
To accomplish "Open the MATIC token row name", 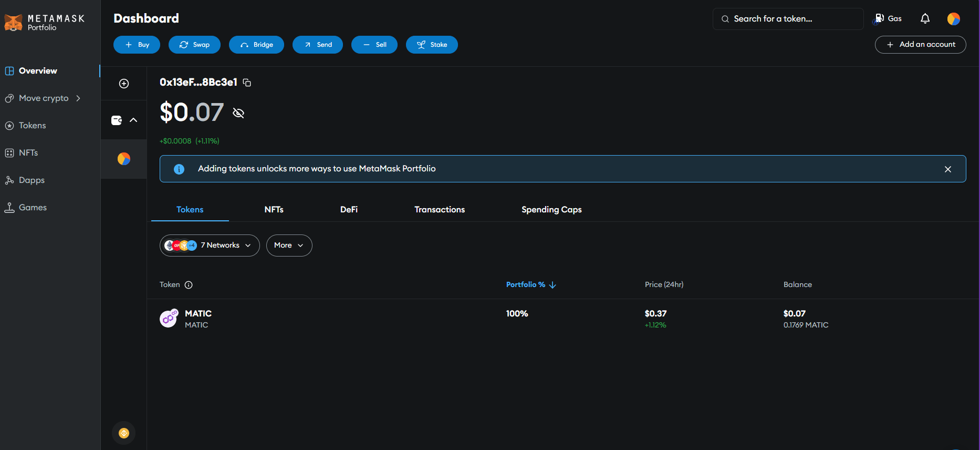I will point(198,313).
